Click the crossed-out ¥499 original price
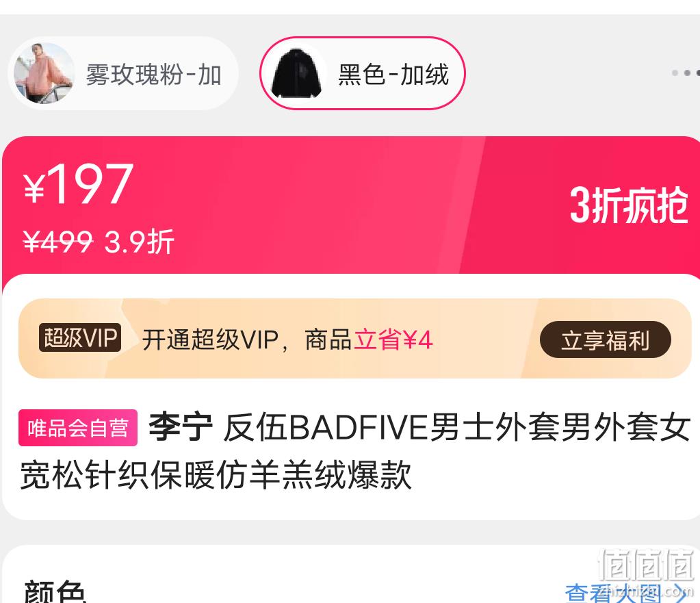 pyautogui.click(x=58, y=242)
